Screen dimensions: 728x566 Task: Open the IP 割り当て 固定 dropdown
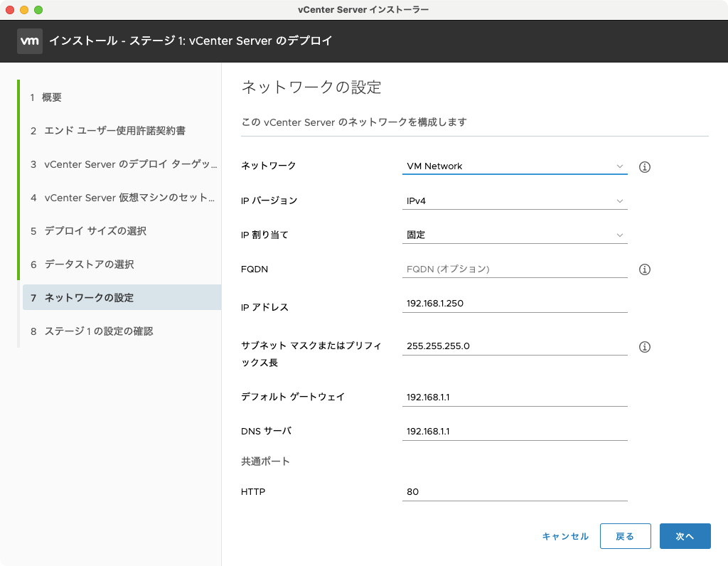pyautogui.click(x=515, y=235)
